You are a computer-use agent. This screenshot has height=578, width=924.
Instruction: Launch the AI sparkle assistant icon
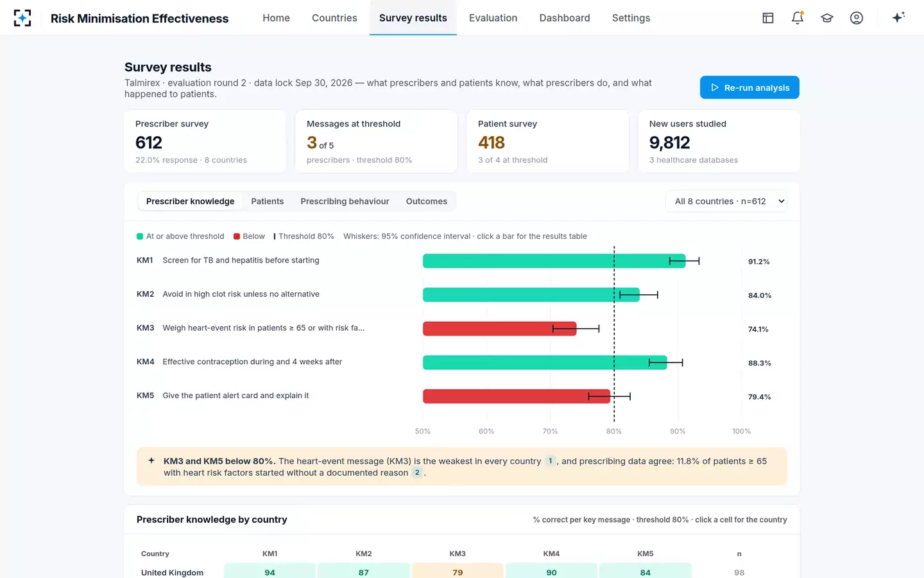click(x=898, y=17)
